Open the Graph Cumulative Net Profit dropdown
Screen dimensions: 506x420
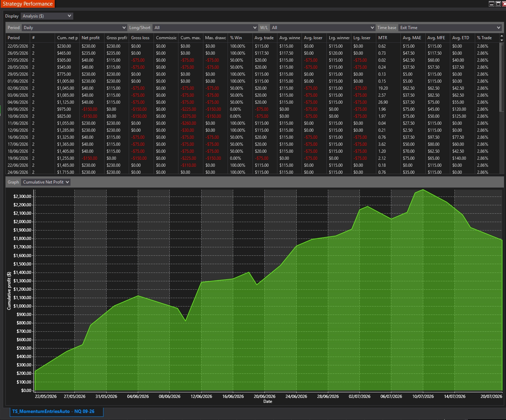pos(46,182)
